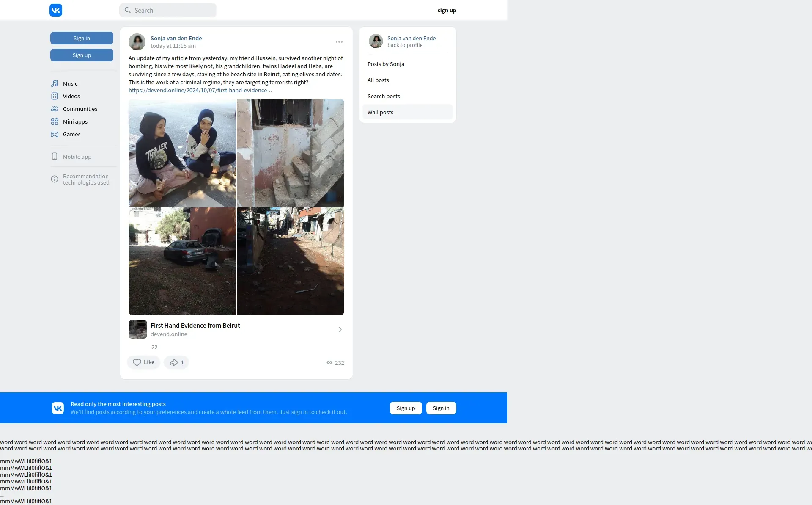Open the devend.online article hyperlink
Viewport: 812px width, 505px height.
200,90
